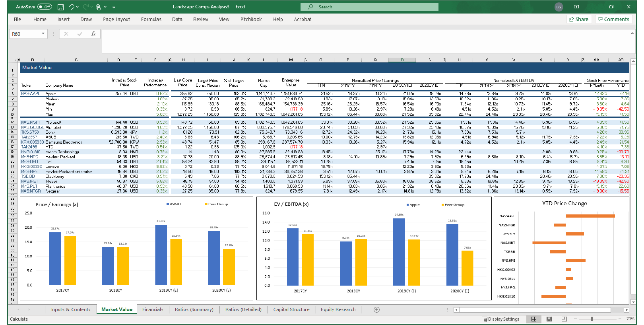
Task: Click the Apple company name cell
Action: (x=50, y=94)
